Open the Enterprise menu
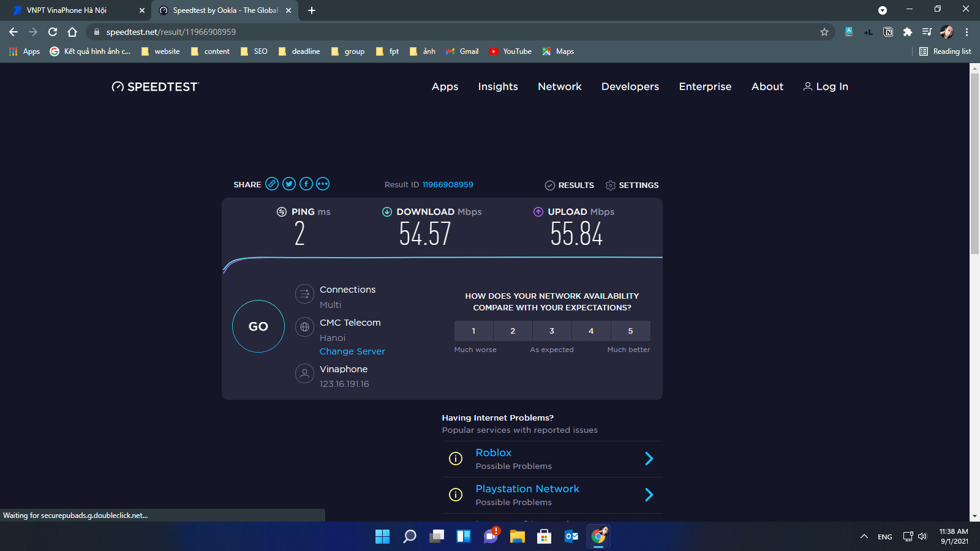 [705, 87]
